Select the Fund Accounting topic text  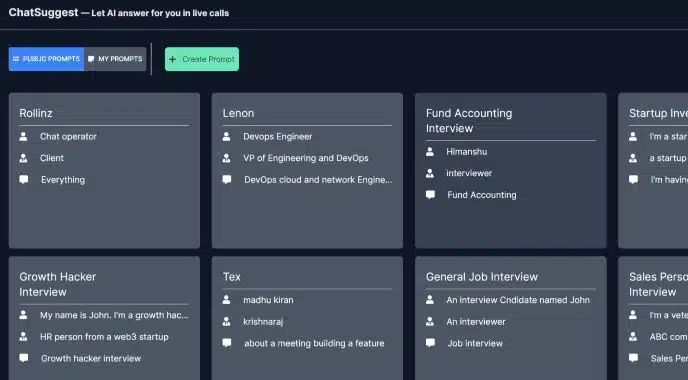[482, 195]
